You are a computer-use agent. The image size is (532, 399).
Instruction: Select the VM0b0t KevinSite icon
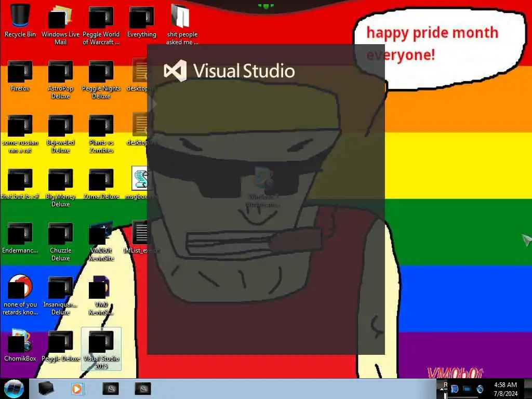(x=101, y=242)
